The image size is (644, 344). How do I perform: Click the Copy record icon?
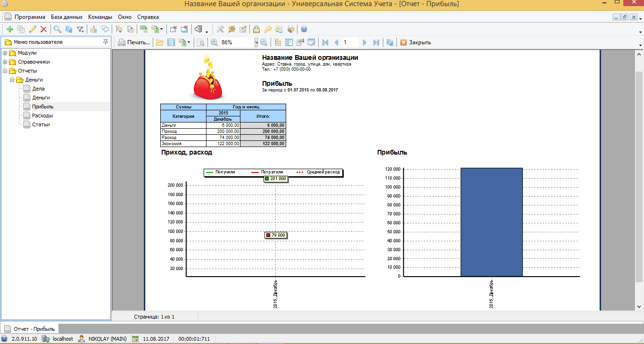[21, 29]
